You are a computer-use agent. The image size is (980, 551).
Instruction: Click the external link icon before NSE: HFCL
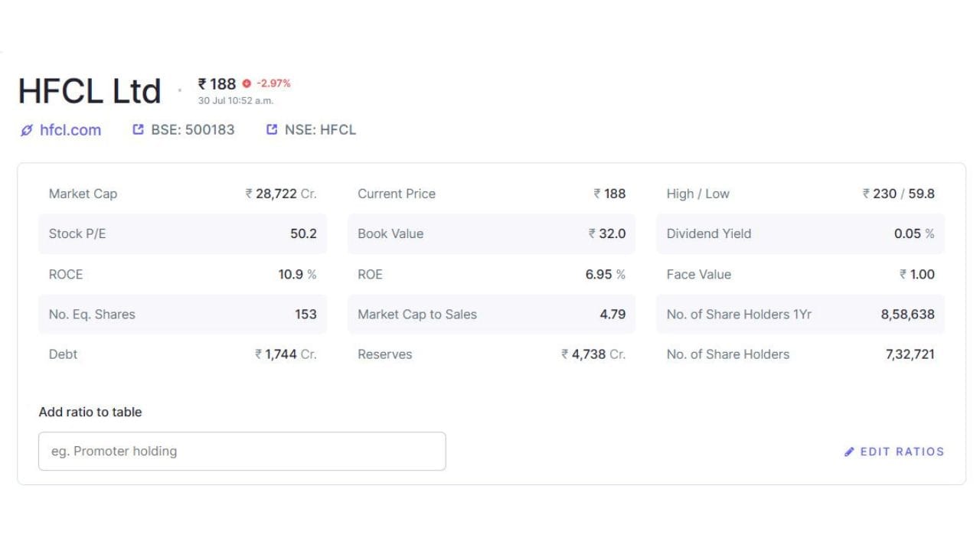click(x=272, y=129)
